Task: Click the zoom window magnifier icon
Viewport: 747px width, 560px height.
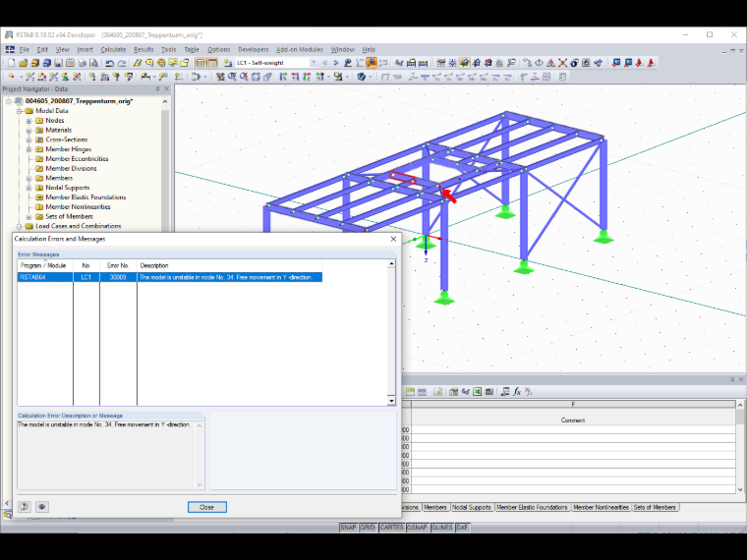Action: [231, 77]
